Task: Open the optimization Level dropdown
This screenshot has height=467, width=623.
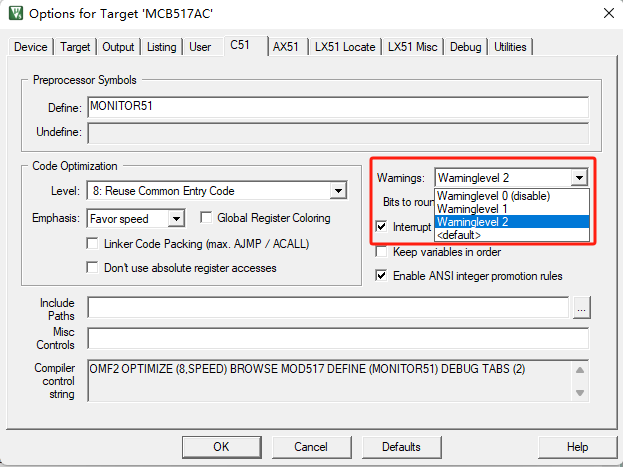Action: click(338, 191)
